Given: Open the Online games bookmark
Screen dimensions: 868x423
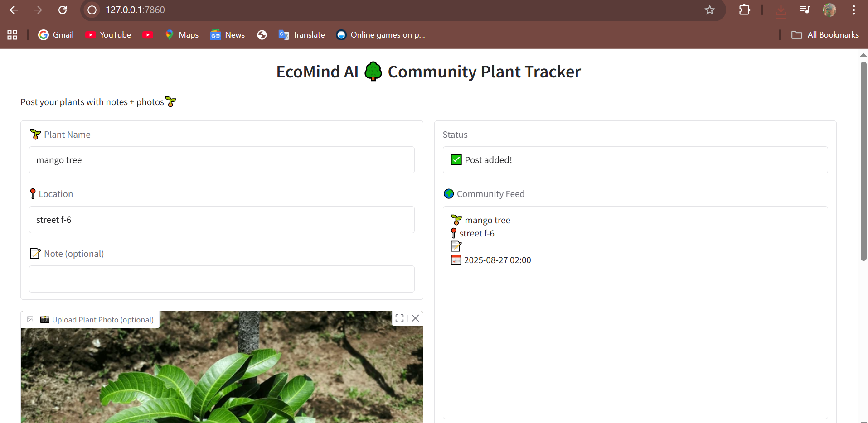Looking at the screenshot, I should [x=381, y=35].
